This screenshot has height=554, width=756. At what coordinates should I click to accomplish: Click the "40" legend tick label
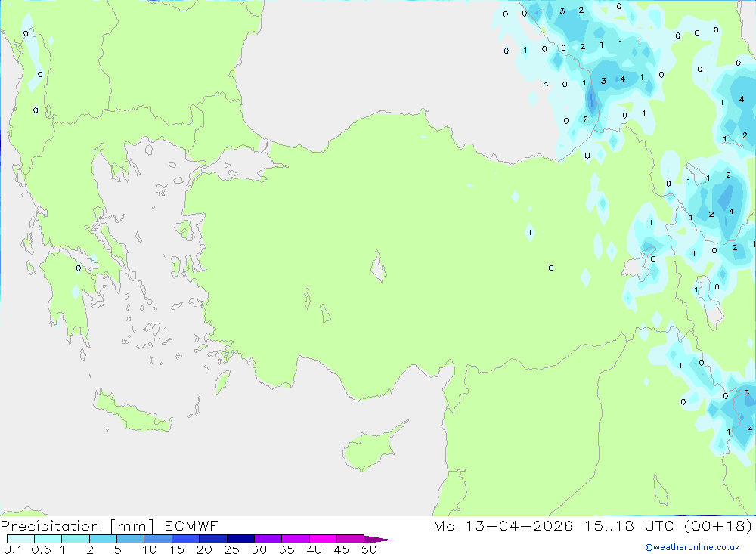(314, 549)
